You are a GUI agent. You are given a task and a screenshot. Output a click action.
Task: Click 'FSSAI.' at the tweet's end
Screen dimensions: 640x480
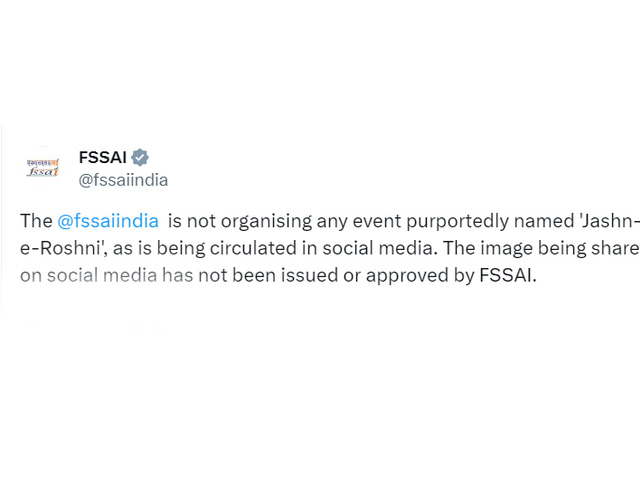508,276
